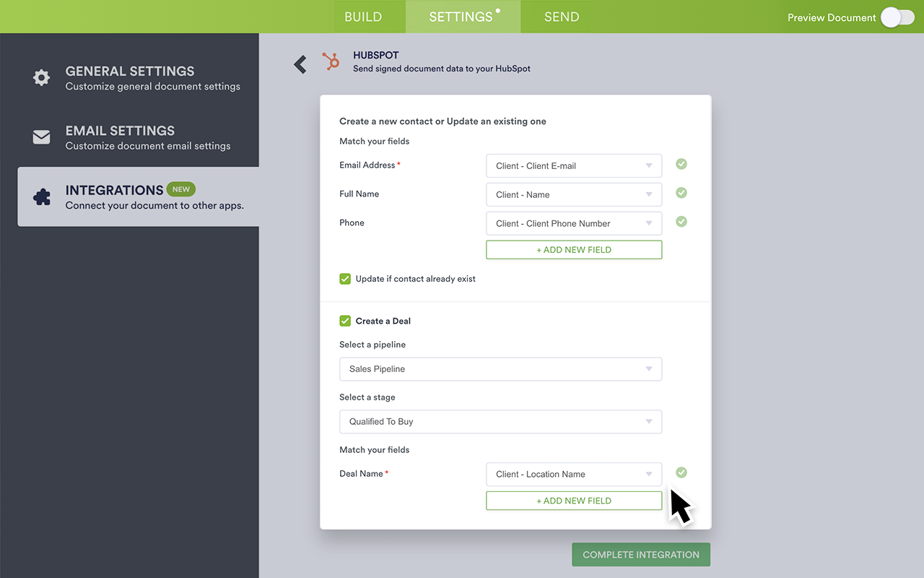
Task: Click the Email Settings envelope icon
Action: pos(41,136)
